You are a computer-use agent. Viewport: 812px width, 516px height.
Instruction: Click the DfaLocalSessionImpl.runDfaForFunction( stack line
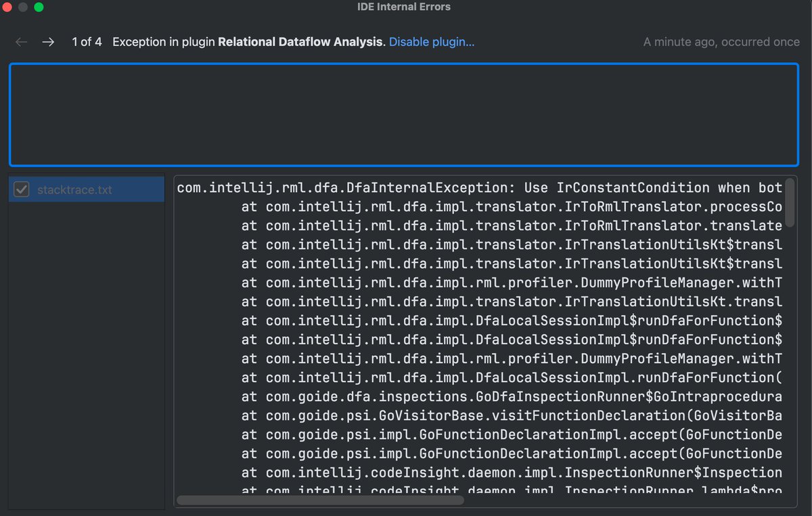click(512, 377)
